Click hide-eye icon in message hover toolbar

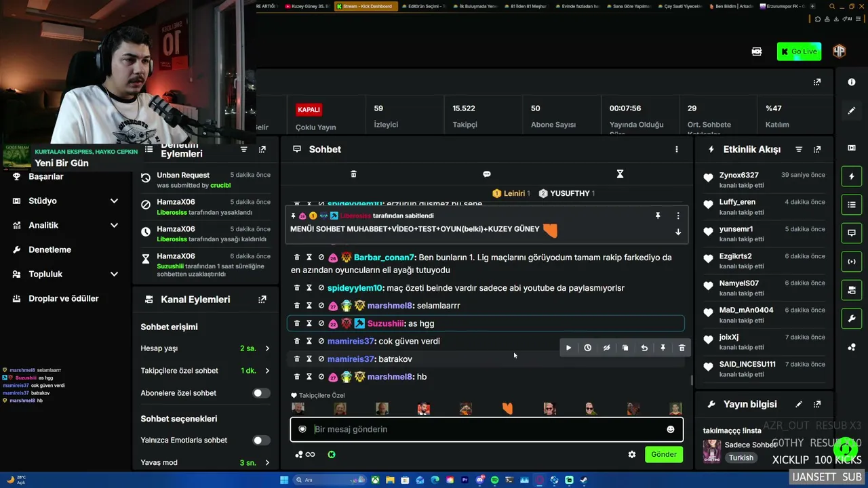click(x=606, y=348)
